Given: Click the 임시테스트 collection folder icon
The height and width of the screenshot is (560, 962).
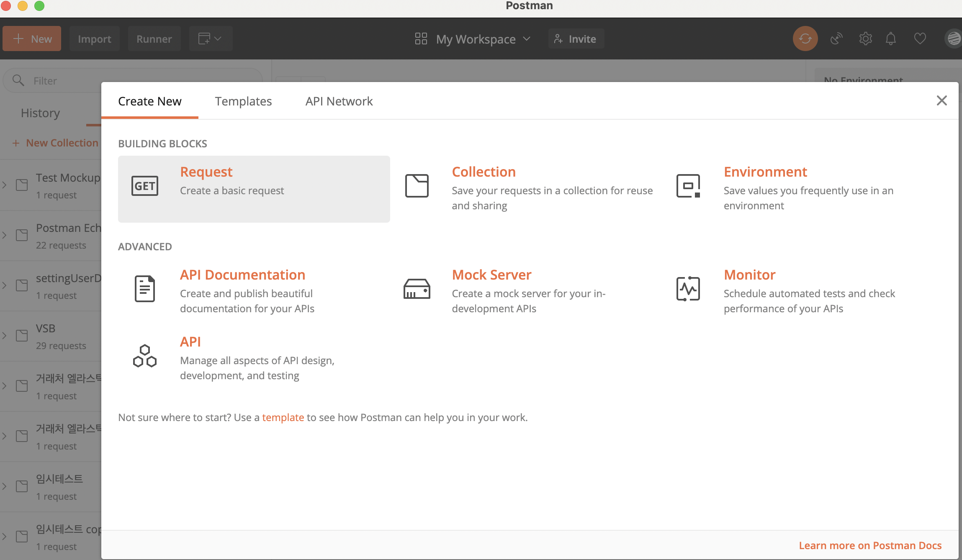Looking at the screenshot, I should (22, 486).
